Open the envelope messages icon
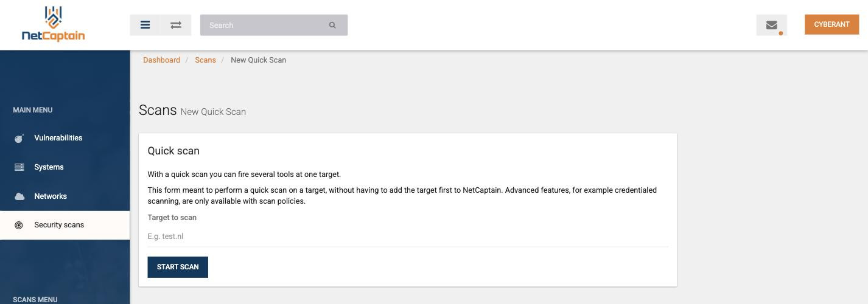 771,25
